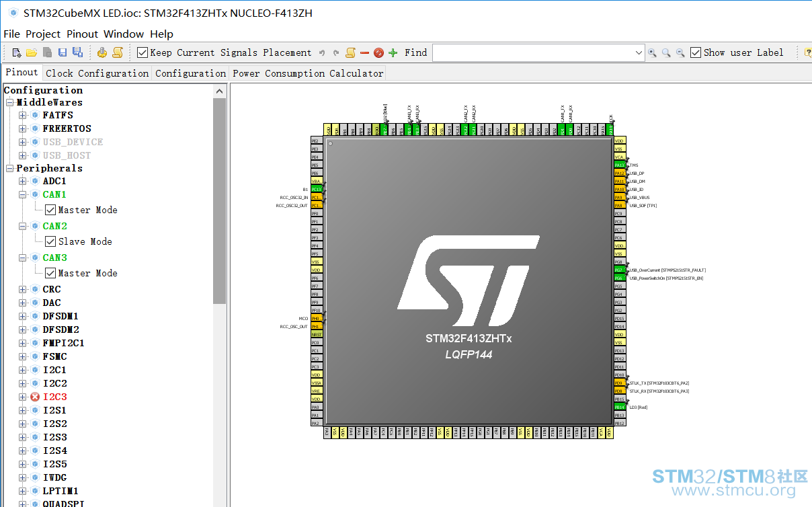Collapse the MiddleWares tree node
Image resolution: width=812 pixels, height=507 pixels.
[x=10, y=102]
